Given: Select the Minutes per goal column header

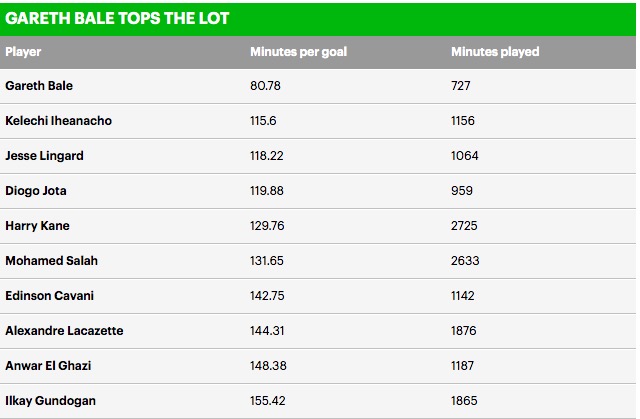Looking at the screenshot, I should click(298, 52).
